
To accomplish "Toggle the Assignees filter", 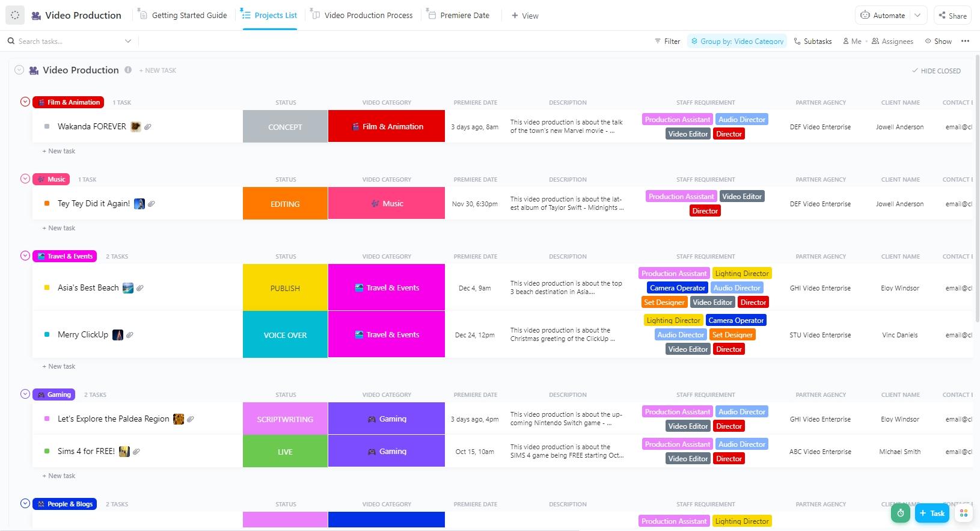I will [x=892, y=41].
